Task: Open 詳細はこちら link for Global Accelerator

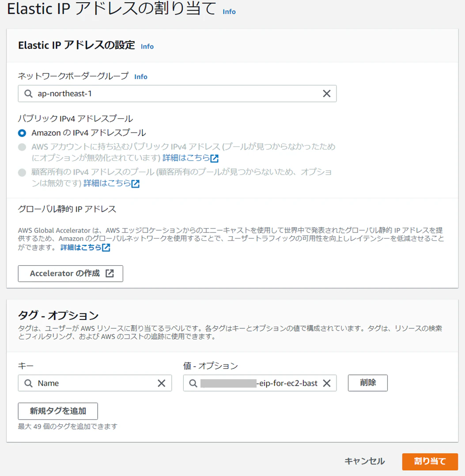Action: [81, 248]
